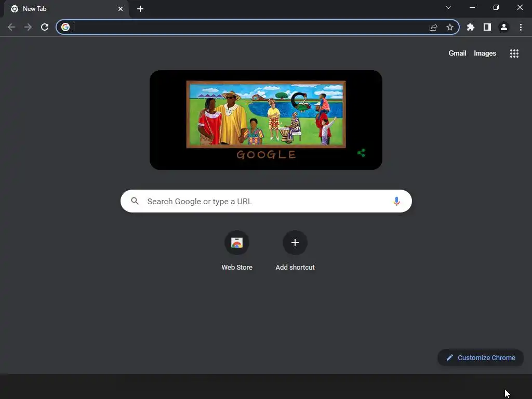Start voice search with the microphone

click(x=396, y=201)
